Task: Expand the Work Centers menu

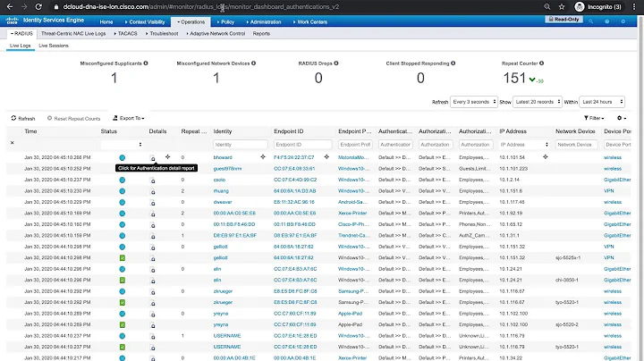Action: [310, 22]
